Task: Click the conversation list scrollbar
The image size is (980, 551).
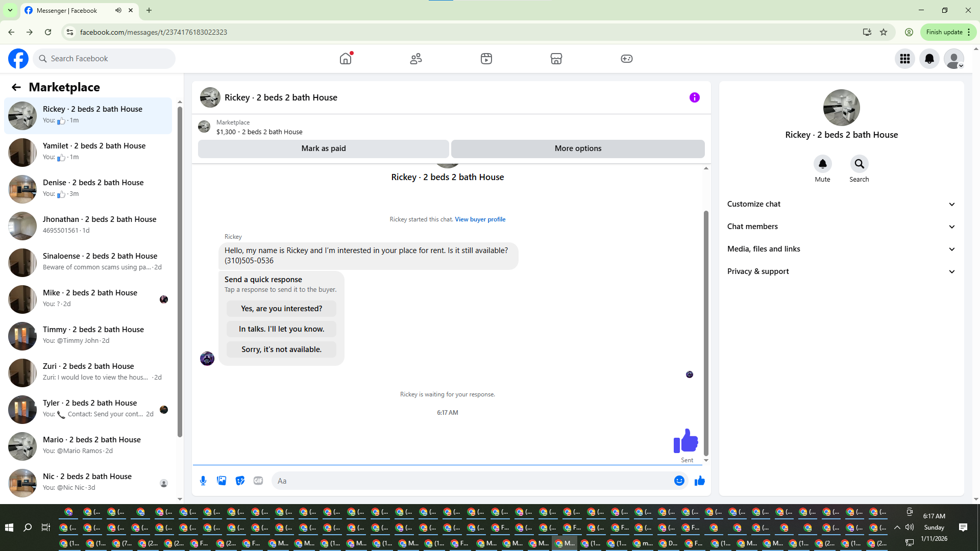Action: click(180, 272)
